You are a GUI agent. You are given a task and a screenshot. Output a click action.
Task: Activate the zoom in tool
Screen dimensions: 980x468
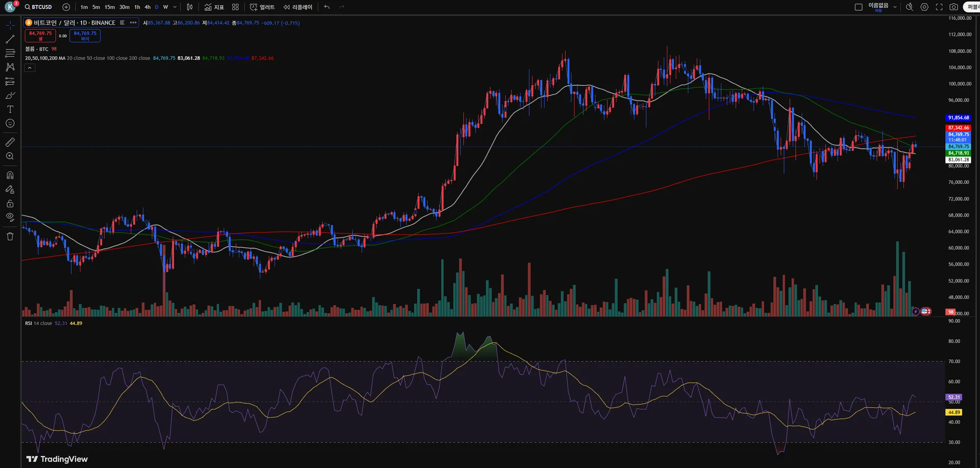10,156
